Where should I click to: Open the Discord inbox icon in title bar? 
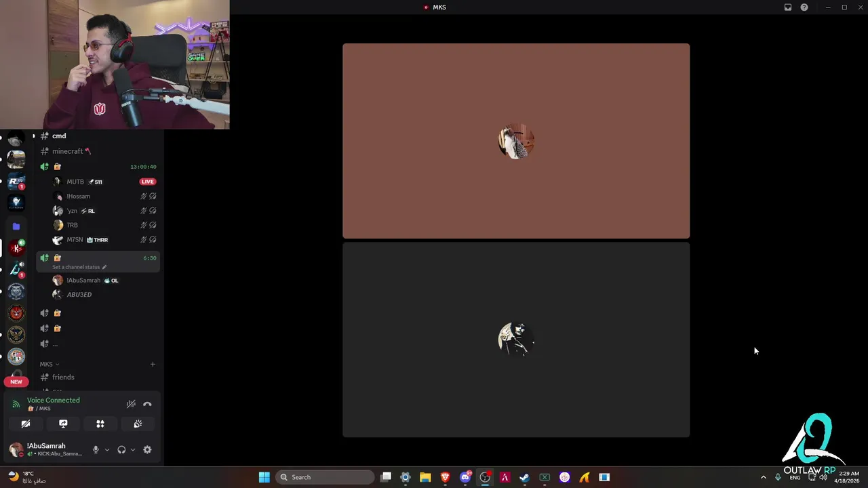788,7
